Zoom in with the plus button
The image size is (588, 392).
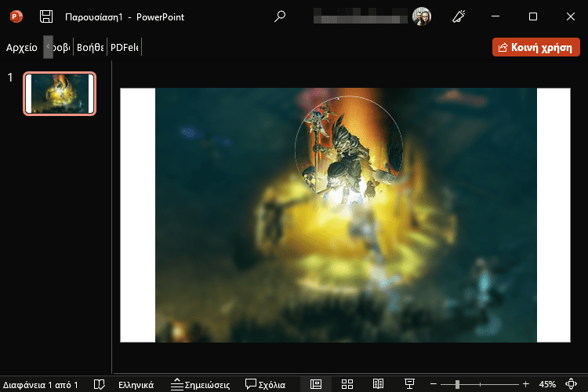526,384
